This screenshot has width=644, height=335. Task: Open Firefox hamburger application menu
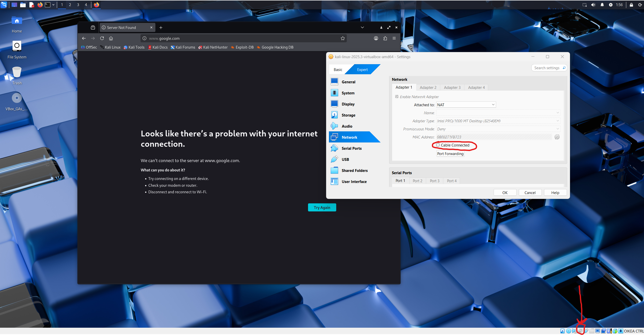[394, 38]
